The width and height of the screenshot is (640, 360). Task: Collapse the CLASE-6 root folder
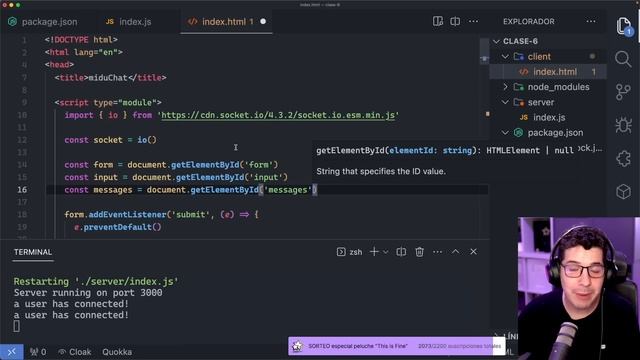pos(497,41)
